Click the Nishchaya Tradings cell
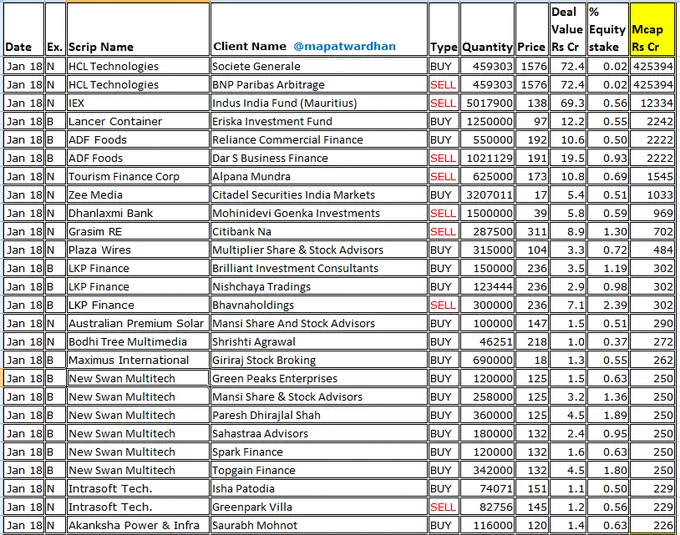 [x=319, y=287]
